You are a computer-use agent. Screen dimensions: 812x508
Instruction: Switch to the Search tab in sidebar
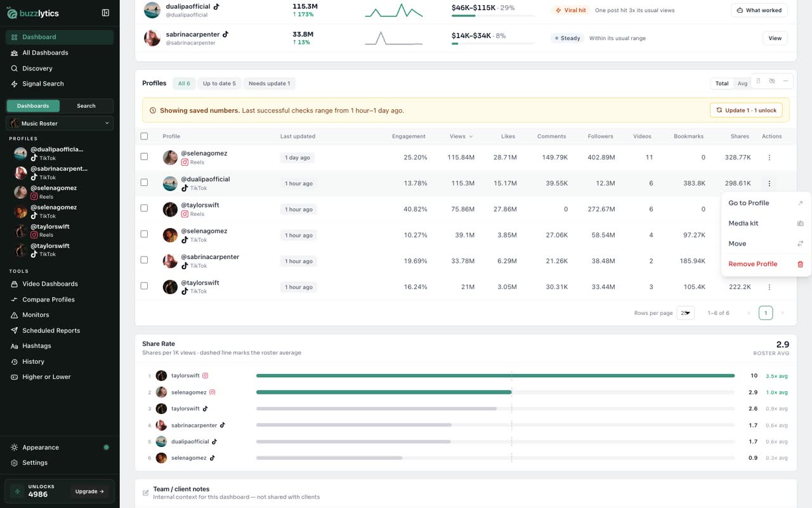[x=86, y=106]
